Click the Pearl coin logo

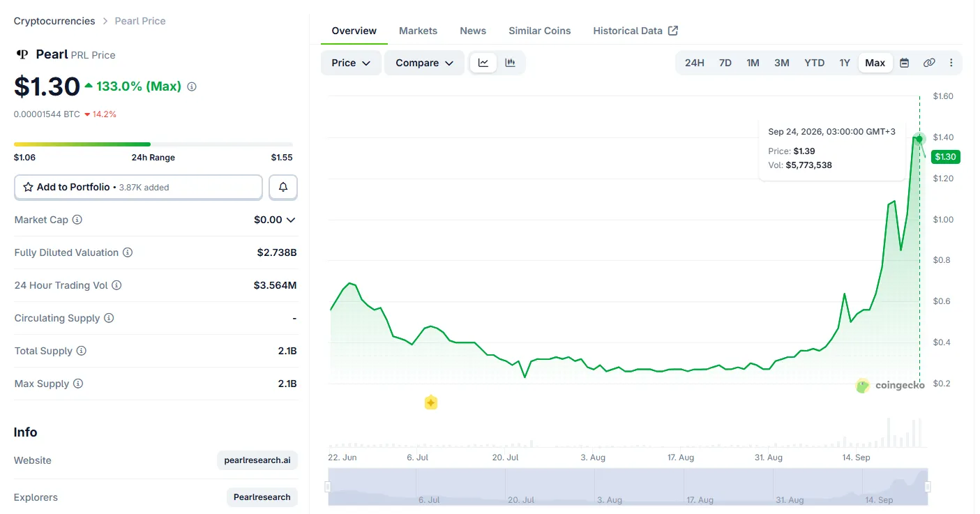coord(22,54)
